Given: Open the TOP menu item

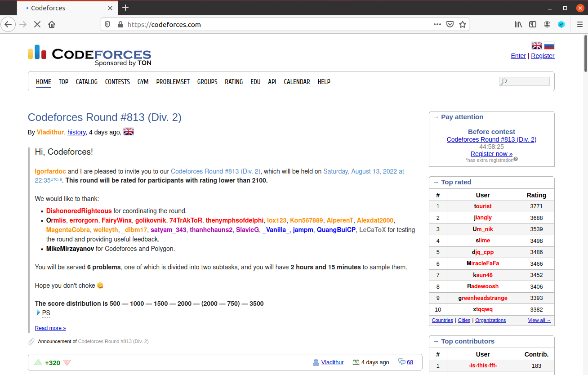Looking at the screenshot, I should tap(63, 82).
